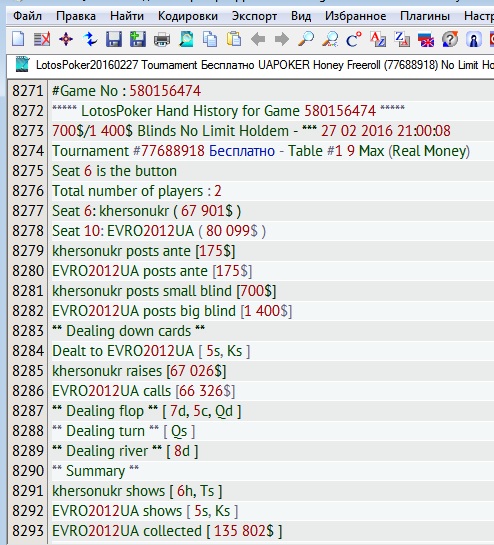494x545 pixels.
Task: Click '** Dealing down cards **' line
Action: [x=129, y=331]
